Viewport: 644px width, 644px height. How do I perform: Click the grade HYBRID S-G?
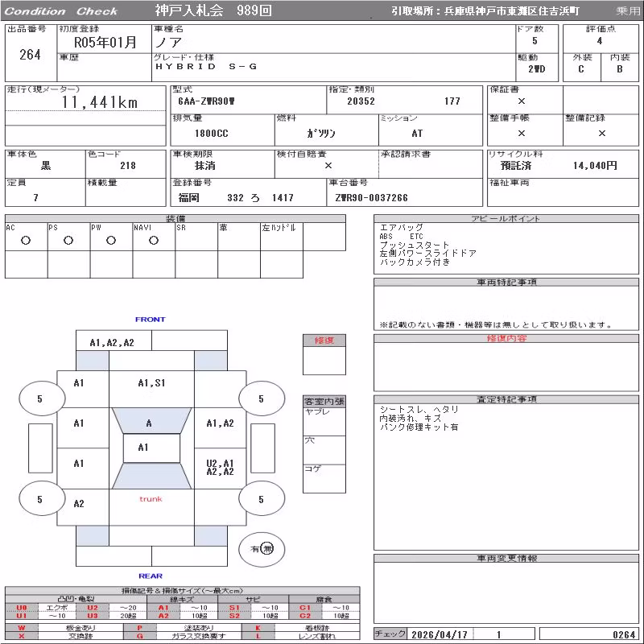coord(206,66)
